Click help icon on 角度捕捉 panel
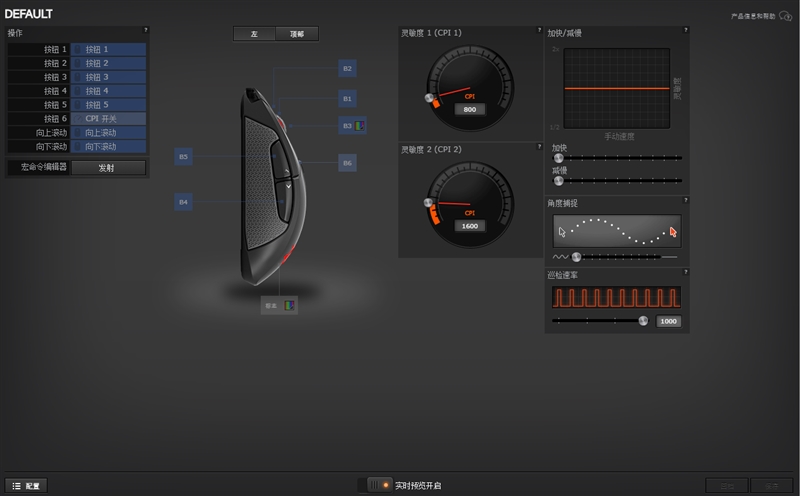This screenshot has height=496, width=800. [685, 201]
